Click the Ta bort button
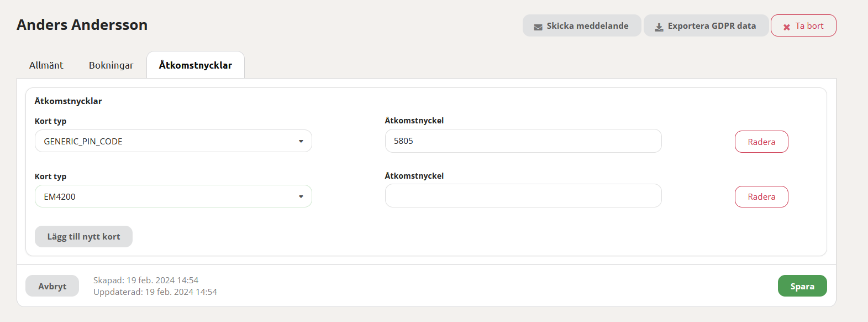The image size is (868, 322). coord(803,25)
